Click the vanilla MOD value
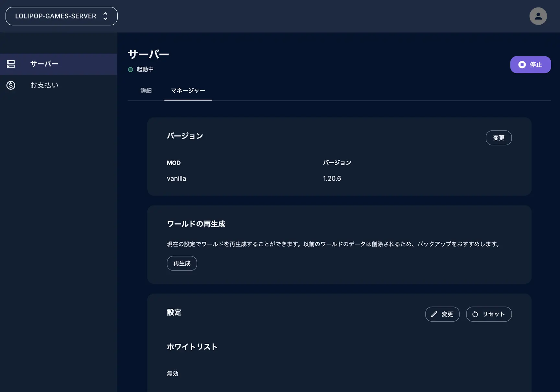Viewport: 560px width, 392px height. [x=176, y=179]
